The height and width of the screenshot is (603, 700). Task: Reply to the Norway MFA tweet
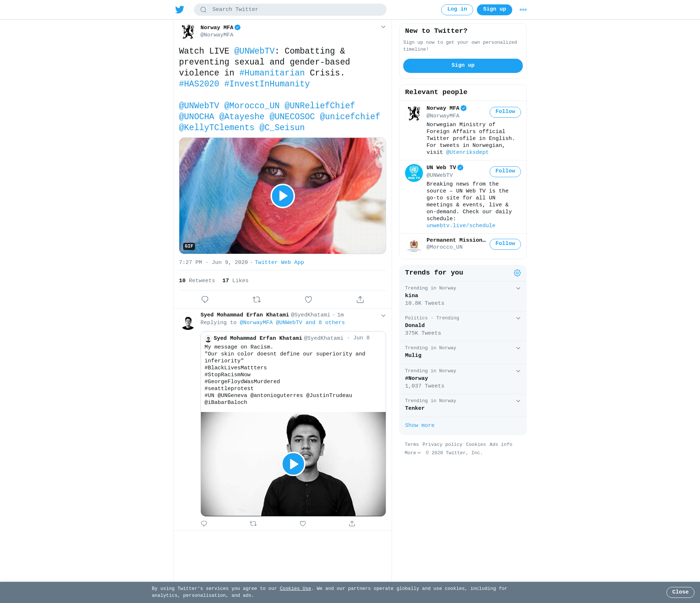[205, 300]
